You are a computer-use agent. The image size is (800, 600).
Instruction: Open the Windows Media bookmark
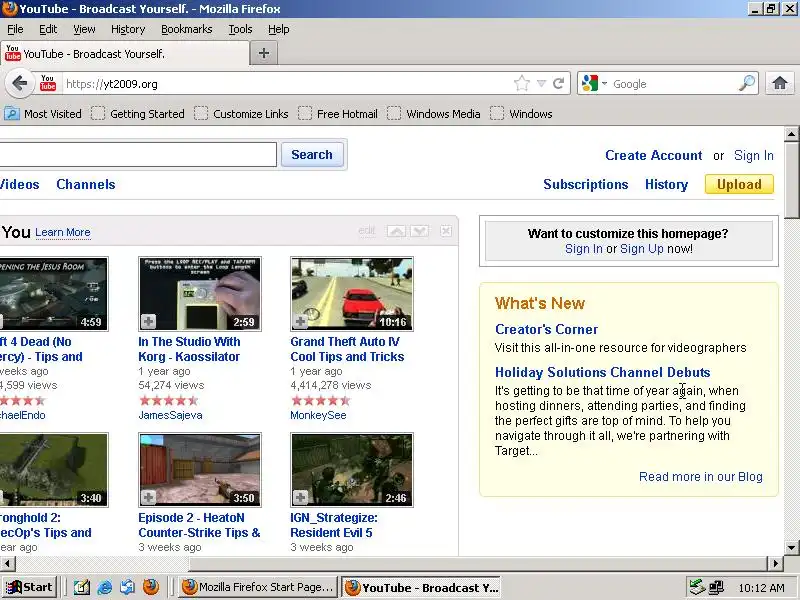tap(434, 114)
